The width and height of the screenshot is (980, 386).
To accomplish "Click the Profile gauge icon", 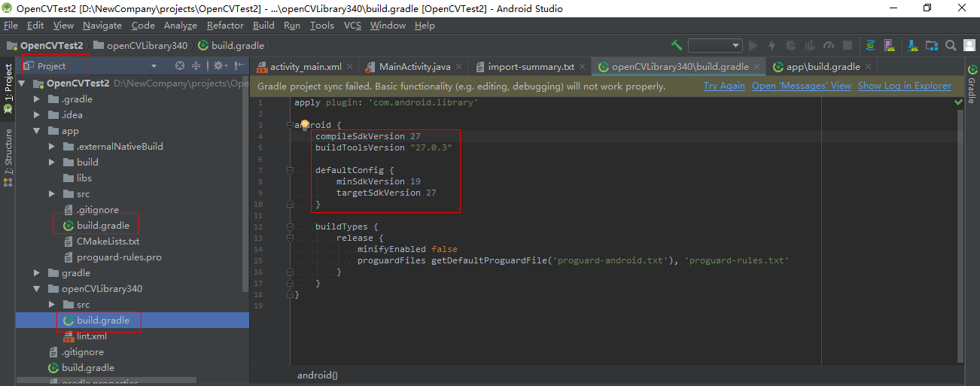I will coord(829,45).
